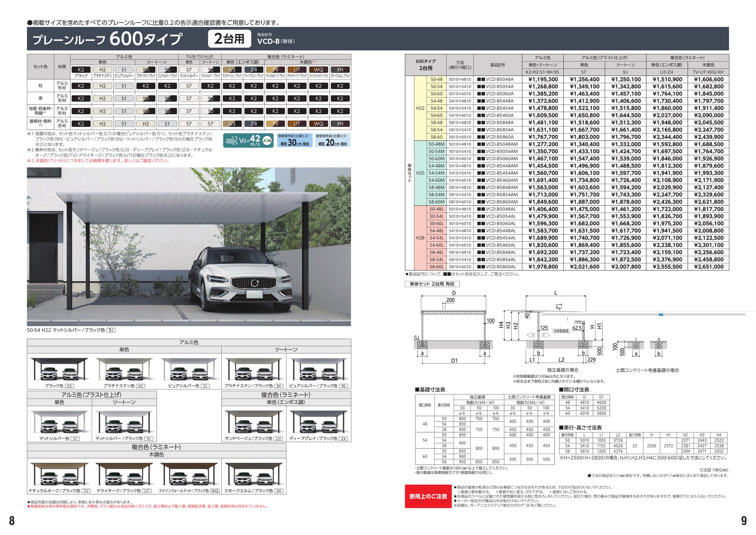The image size is (756, 535).
Task: Click the プレーンルーフ 600タイプ title
Action: [107, 39]
